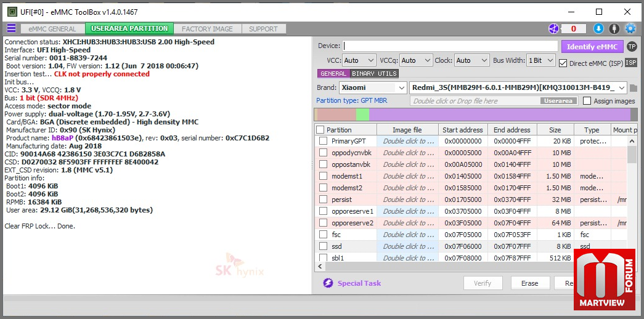Click the blue download update icon
Image resolution: width=644 pixels, height=319 pixels.
click(598, 29)
